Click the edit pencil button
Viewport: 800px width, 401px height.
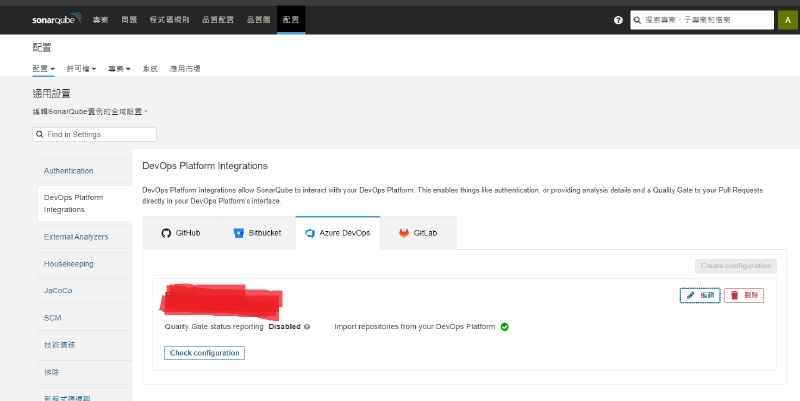699,295
